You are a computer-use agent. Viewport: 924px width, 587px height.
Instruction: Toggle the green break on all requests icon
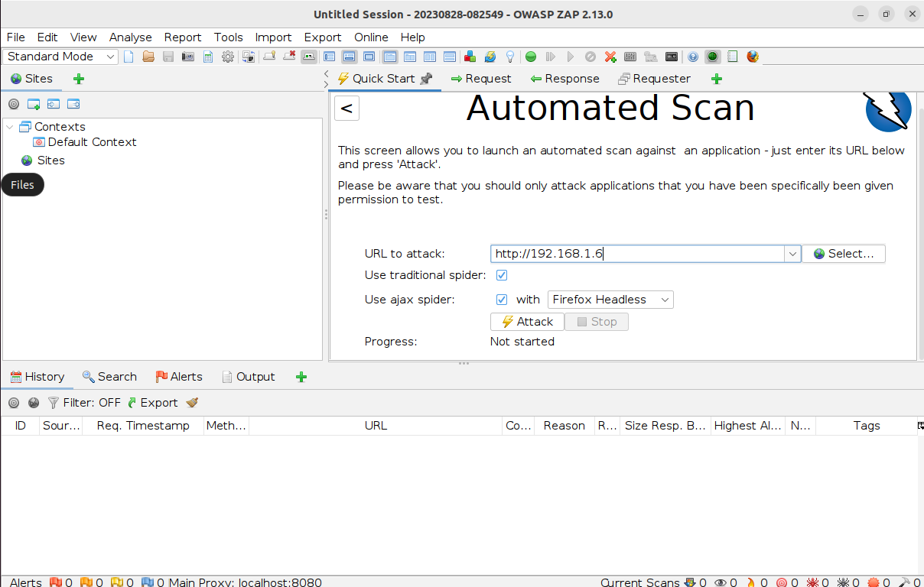tap(530, 57)
